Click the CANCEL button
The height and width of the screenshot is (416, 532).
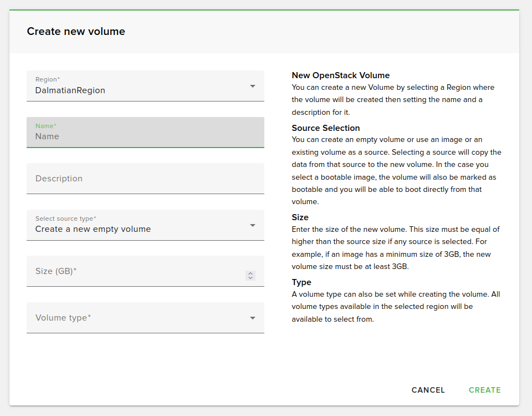[x=428, y=390]
